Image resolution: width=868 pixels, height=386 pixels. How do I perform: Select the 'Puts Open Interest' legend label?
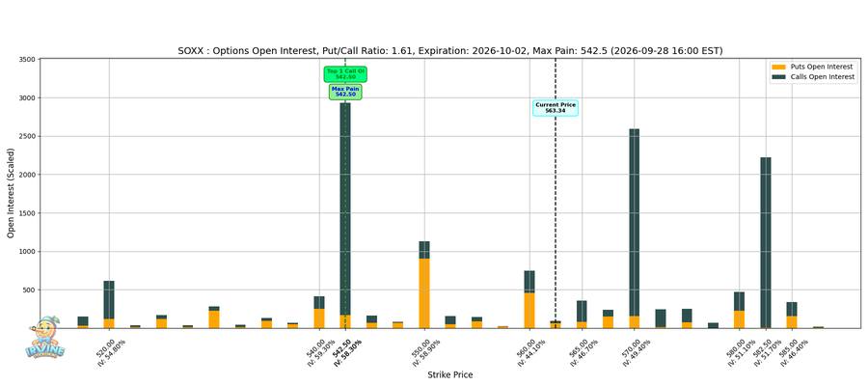[821, 67]
